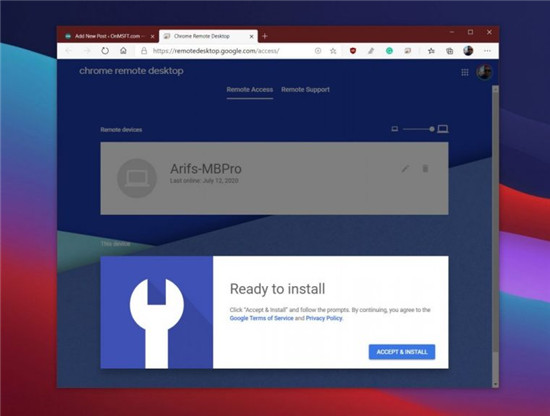Open the Privacy Policy link

click(x=324, y=318)
